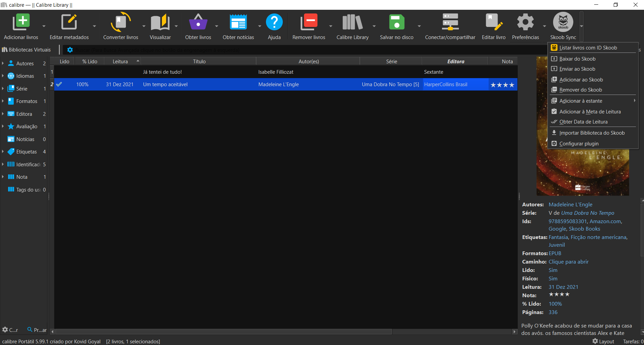Click the Identificadores barcode icon
The image size is (644, 345).
click(x=11, y=164)
